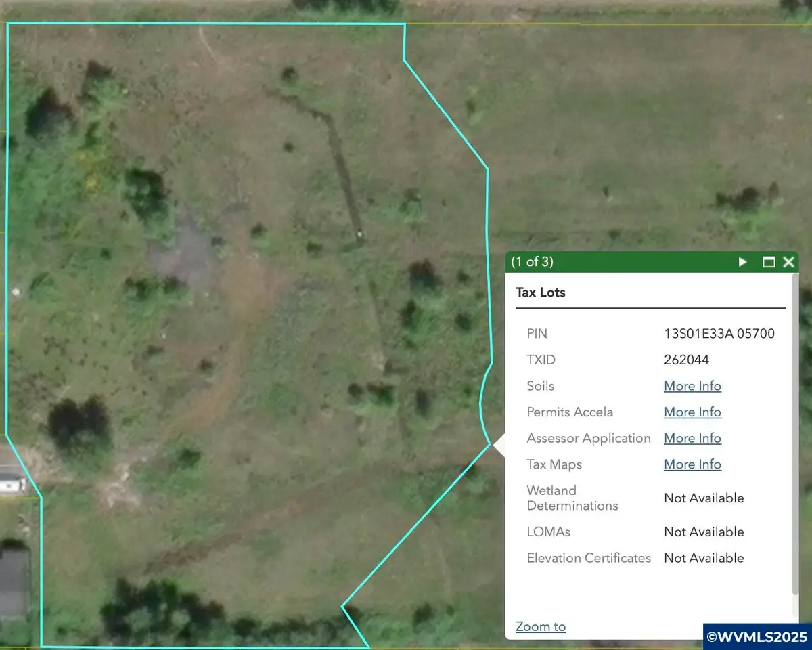Viewport: 812px width, 650px height.
Task: Open the Tax Maps More Info link
Action: [x=692, y=464]
